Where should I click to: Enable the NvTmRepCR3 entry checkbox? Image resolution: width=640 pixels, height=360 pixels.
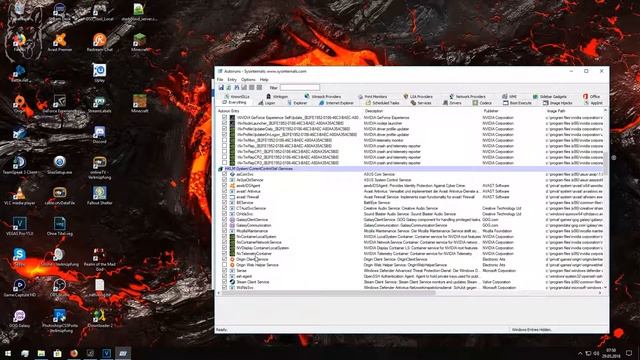[224, 163]
